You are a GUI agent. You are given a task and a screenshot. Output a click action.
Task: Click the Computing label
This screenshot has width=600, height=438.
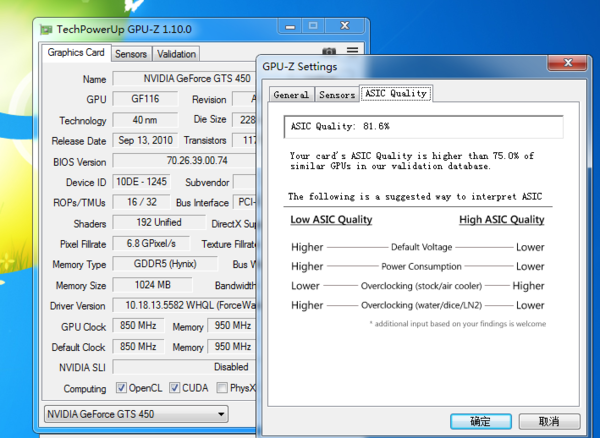point(85,389)
